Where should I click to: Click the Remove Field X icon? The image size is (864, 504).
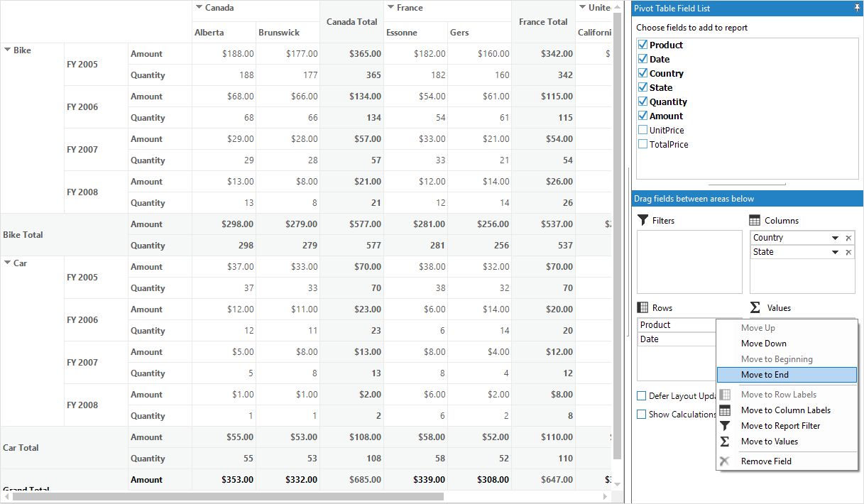click(725, 461)
